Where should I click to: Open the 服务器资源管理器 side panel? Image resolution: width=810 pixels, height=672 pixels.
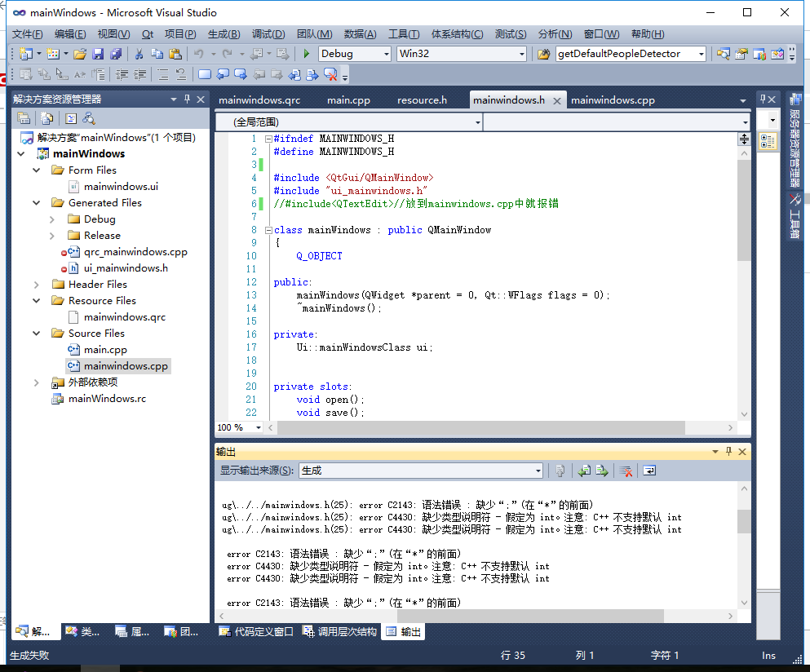795,139
